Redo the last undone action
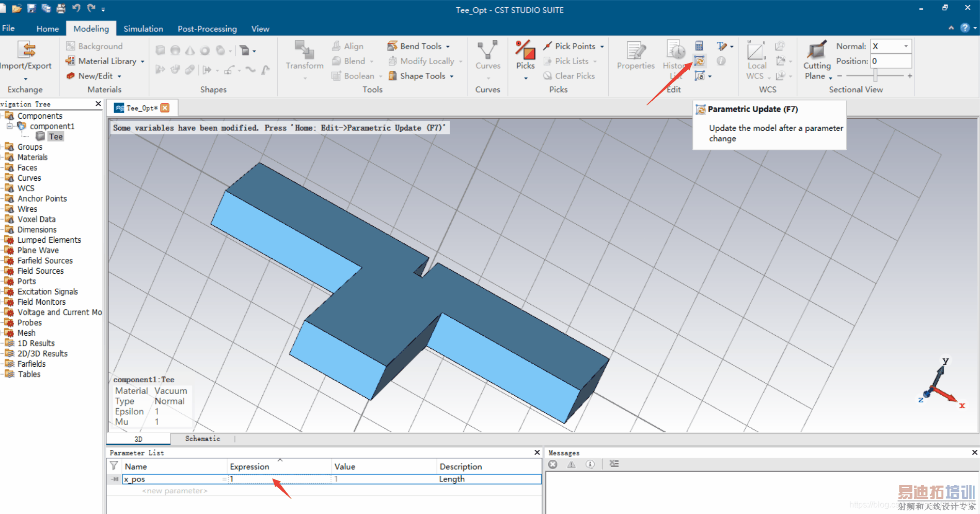The width and height of the screenshot is (980, 514). 91,8
